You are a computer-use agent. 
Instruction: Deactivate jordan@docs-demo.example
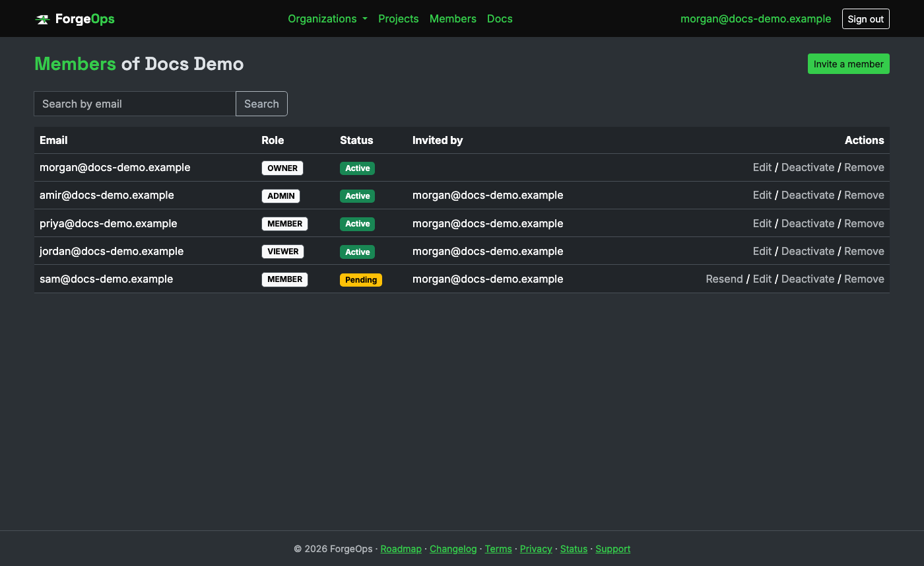pyautogui.click(x=808, y=251)
